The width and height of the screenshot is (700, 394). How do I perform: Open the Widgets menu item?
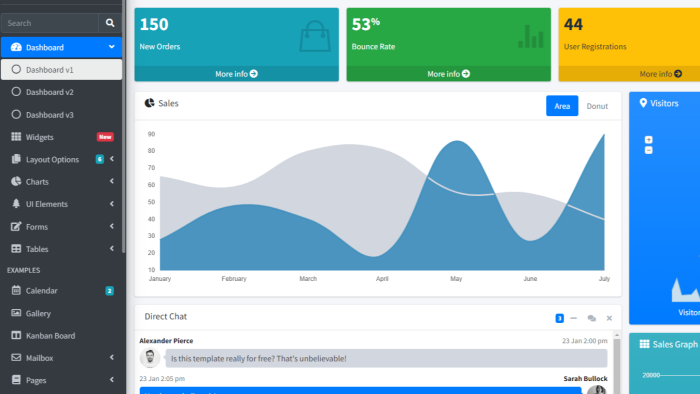(62, 137)
